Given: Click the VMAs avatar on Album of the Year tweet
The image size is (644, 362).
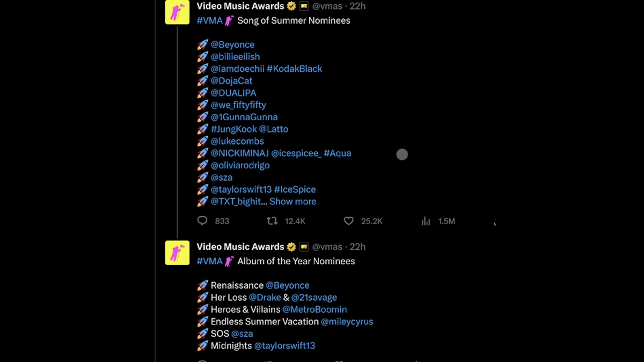Looking at the screenshot, I should (177, 253).
